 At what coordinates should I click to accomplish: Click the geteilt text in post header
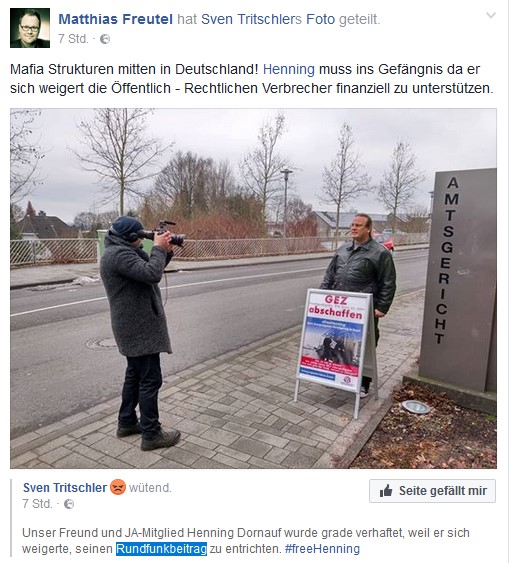359,19
